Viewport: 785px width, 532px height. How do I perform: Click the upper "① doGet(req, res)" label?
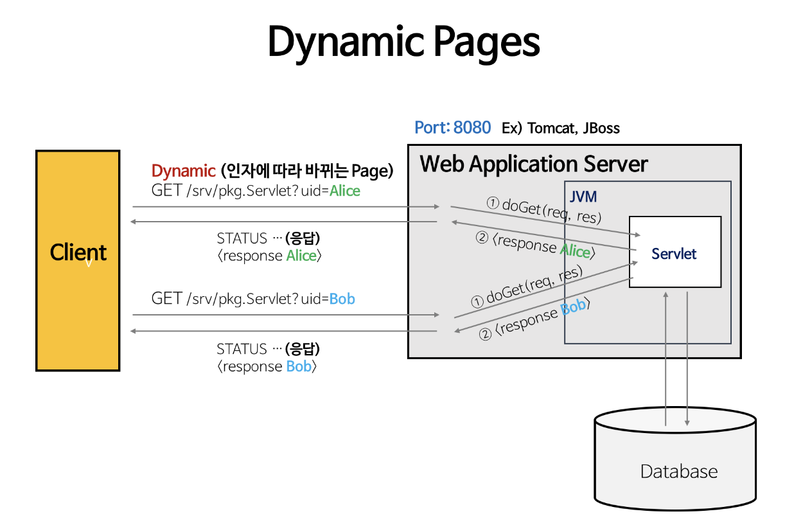544,210
